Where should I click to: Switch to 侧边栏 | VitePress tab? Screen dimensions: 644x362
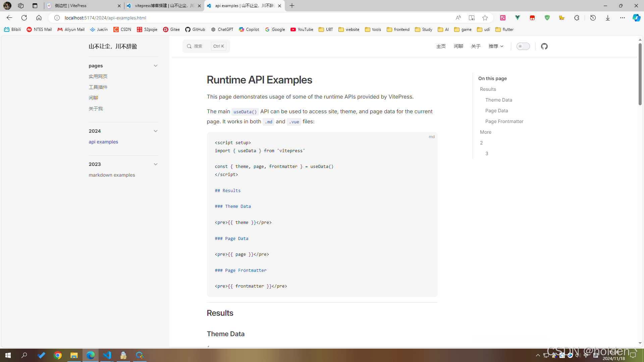[x=84, y=6]
